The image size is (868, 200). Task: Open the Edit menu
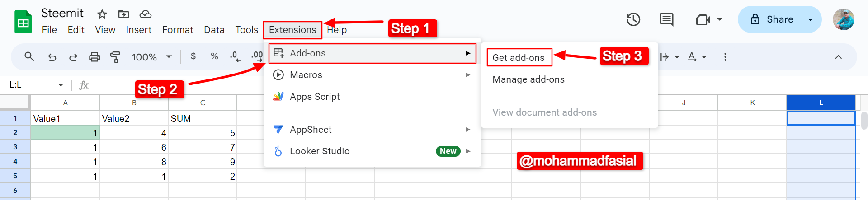(x=76, y=30)
